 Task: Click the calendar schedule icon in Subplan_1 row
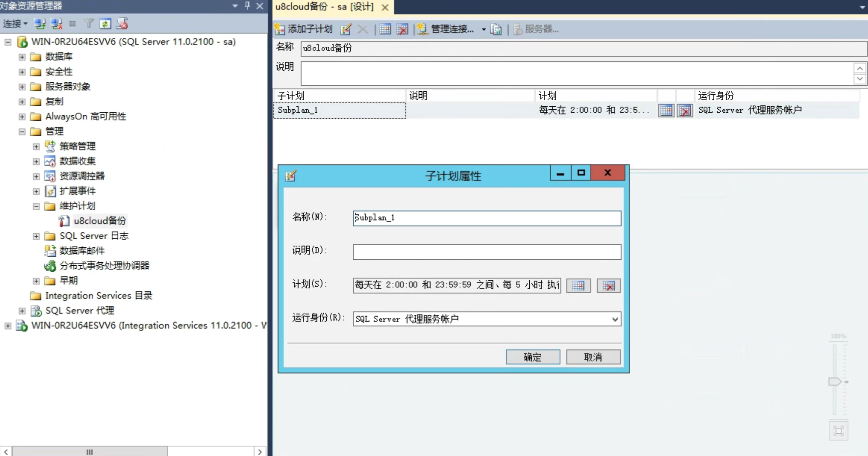pyautogui.click(x=666, y=111)
